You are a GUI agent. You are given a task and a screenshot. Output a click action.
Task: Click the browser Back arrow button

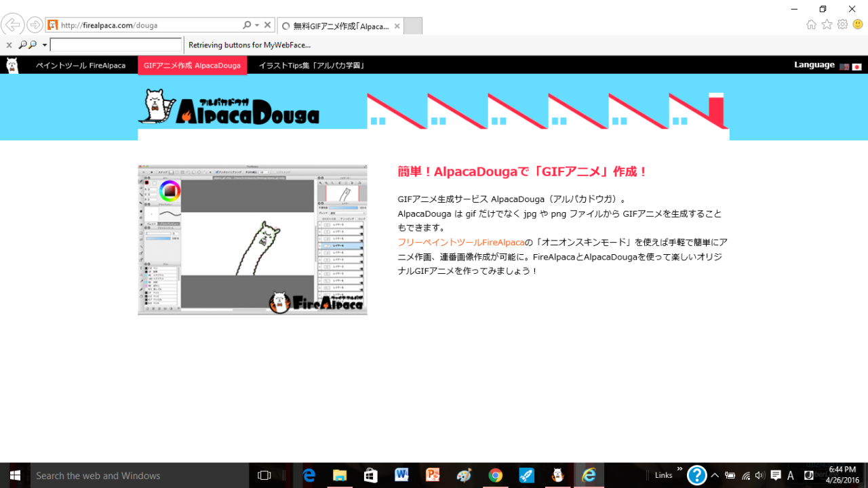click(12, 25)
